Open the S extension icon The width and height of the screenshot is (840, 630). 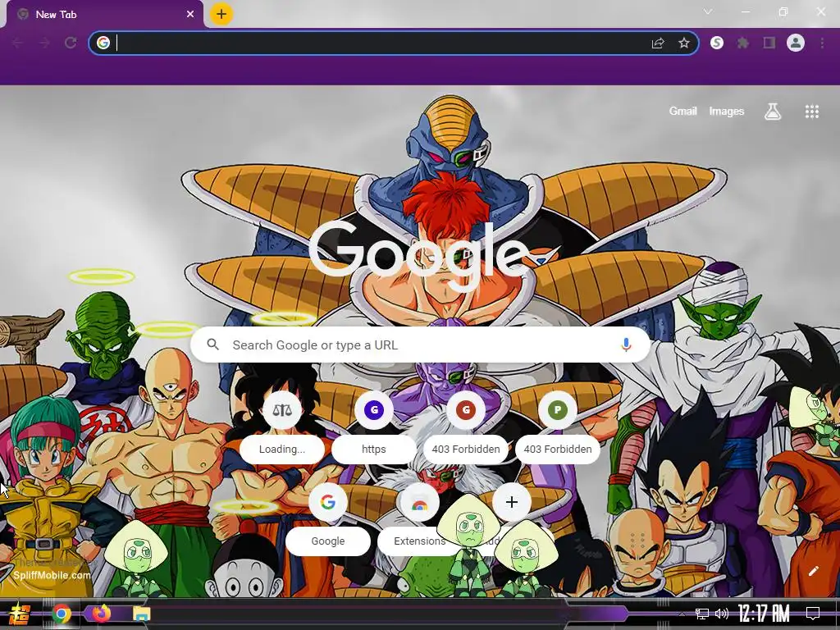717,43
